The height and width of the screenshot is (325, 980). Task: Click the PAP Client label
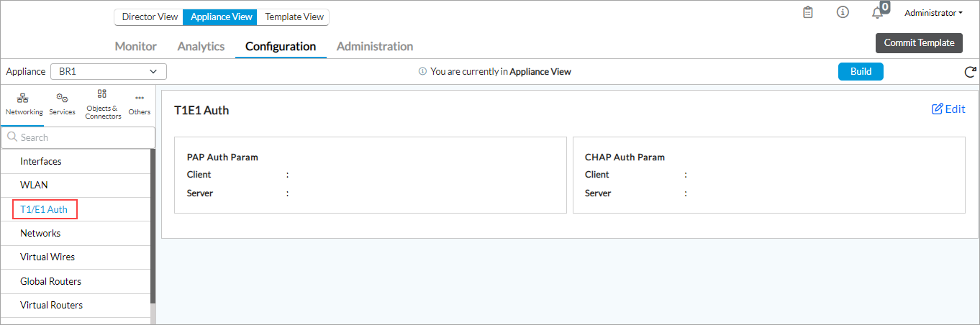[x=199, y=175]
